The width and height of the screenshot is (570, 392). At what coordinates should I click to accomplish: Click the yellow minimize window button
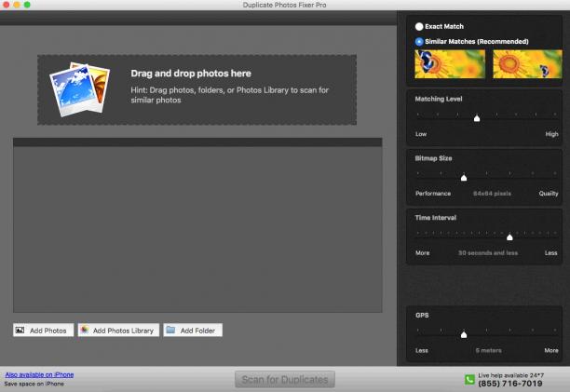pos(17,5)
